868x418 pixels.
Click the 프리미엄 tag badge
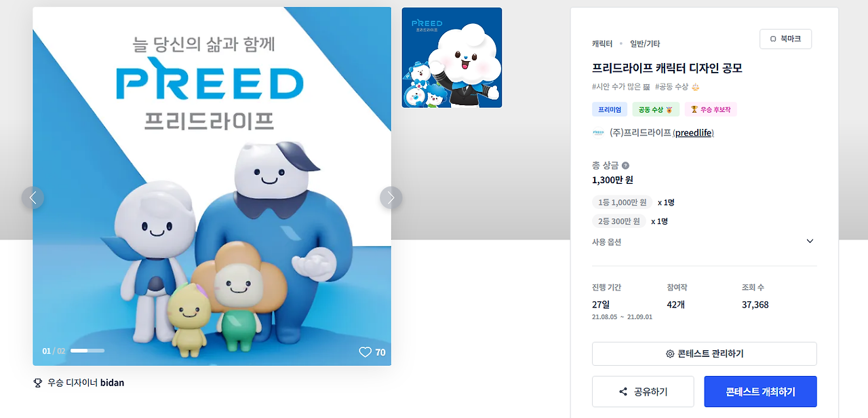[x=610, y=109]
